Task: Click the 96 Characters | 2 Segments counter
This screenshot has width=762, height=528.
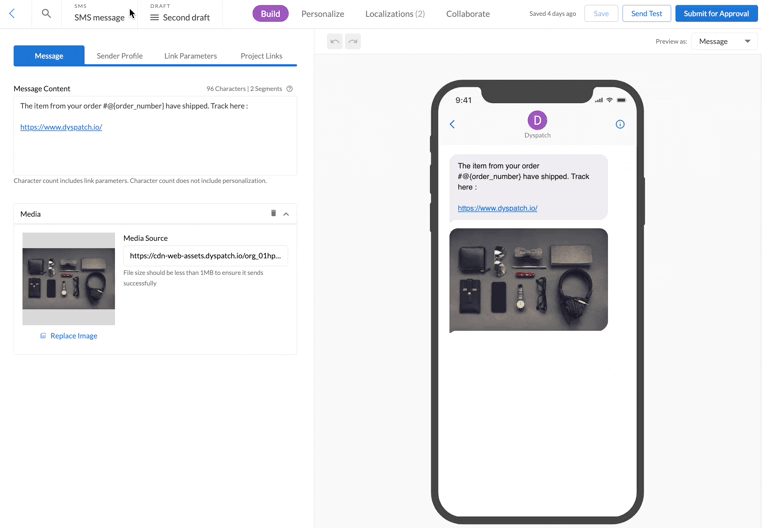Action: (x=244, y=89)
